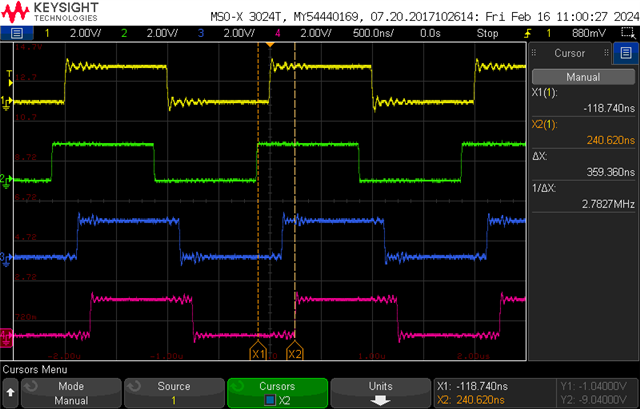Image resolution: width=640 pixels, height=409 pixels.
Task: Click the Keysight Technologies logo
Action: [x=50, y=12]
